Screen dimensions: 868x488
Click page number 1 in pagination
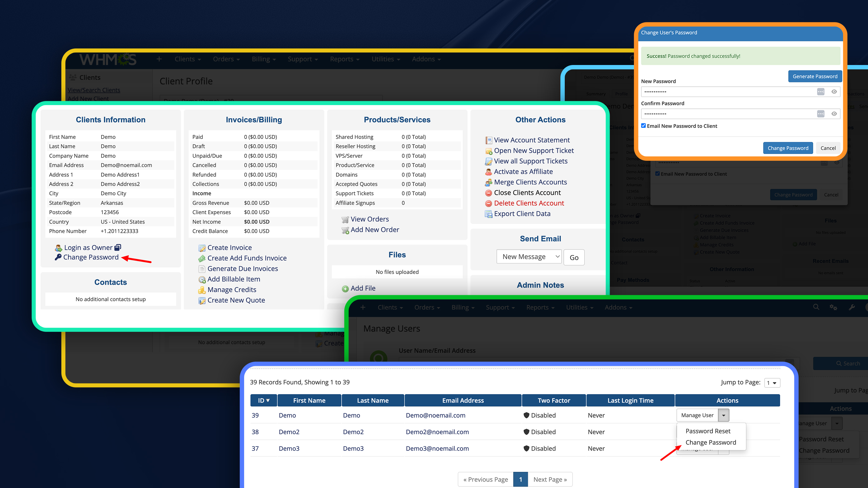[x=521, y=480]
